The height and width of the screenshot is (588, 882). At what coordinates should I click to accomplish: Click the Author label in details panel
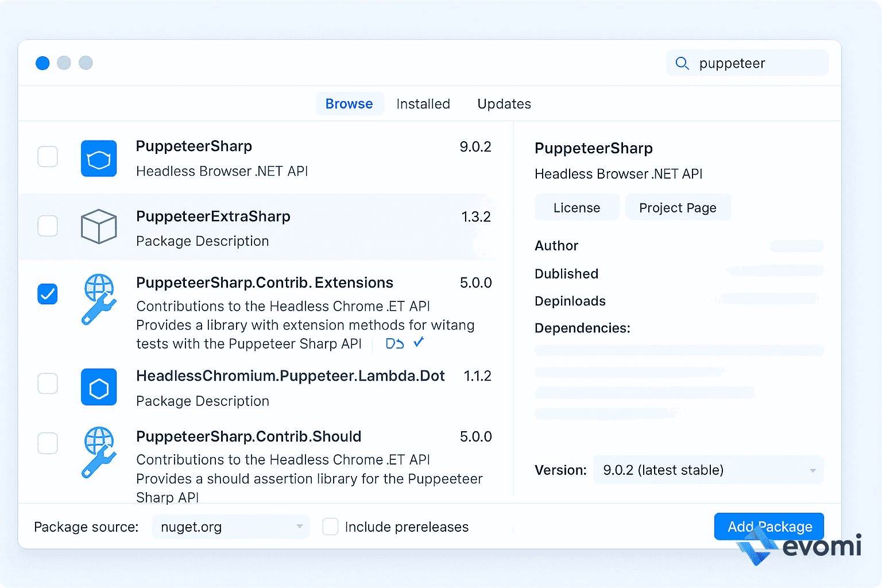(556, 246)
